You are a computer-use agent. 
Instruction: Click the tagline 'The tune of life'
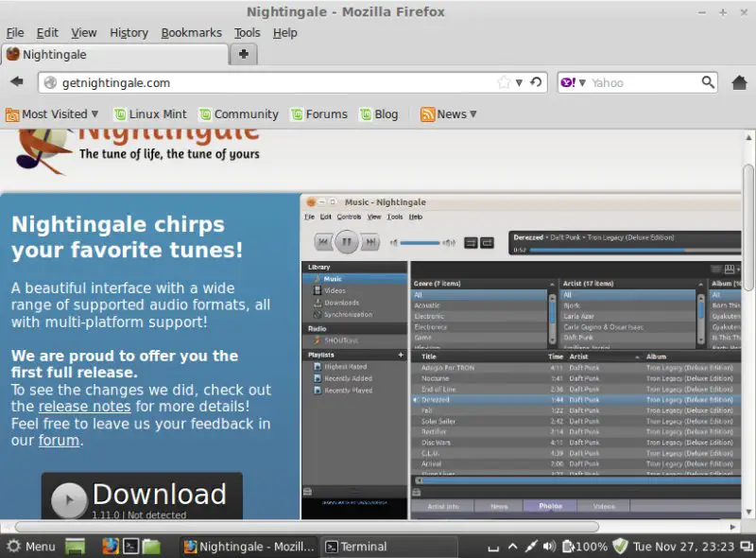(x=169, y=154)
